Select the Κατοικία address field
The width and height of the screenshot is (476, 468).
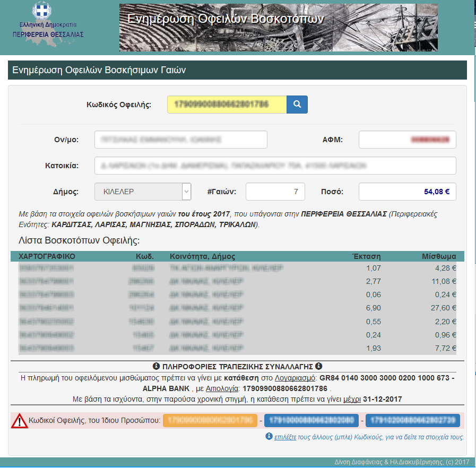pos(275,166)
